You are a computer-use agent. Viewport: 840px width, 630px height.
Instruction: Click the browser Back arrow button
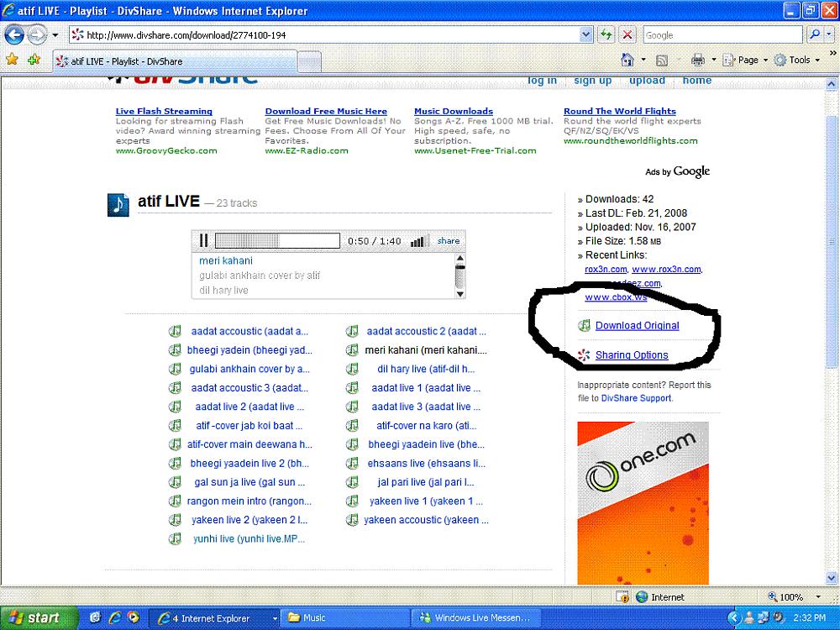[x=14, y=35]
